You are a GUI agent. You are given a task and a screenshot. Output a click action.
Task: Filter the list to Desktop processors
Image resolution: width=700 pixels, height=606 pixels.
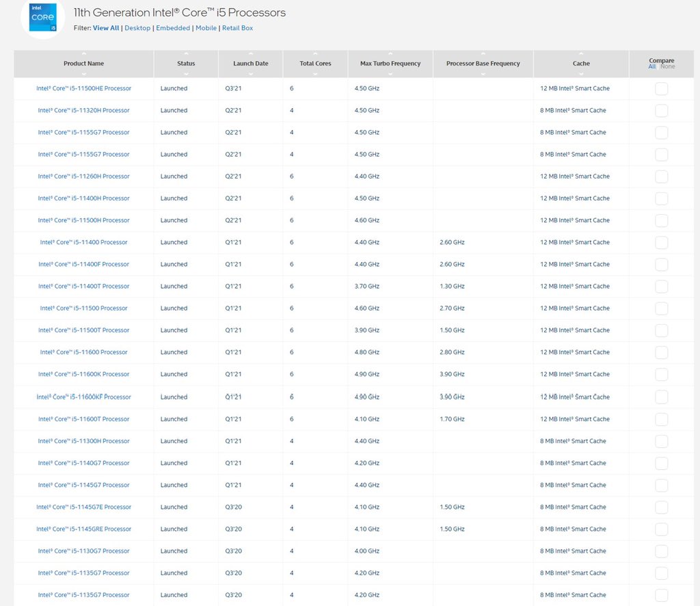[x=137, y=27]
